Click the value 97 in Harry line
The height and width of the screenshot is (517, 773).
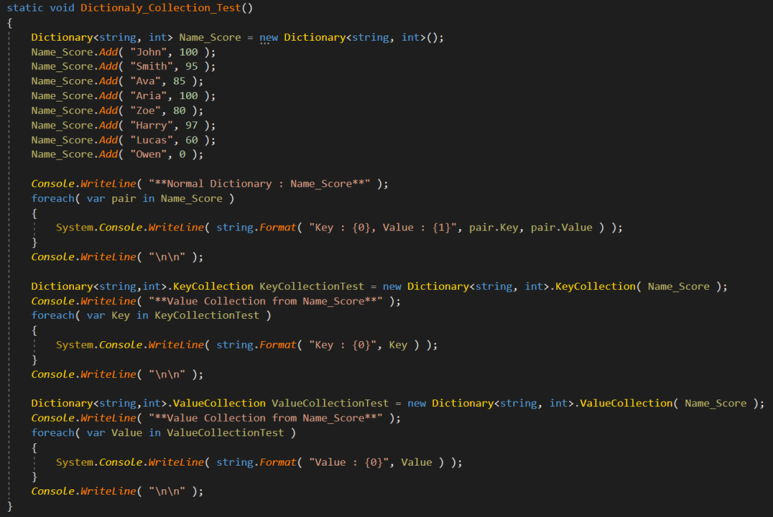(x=191, y=125)
